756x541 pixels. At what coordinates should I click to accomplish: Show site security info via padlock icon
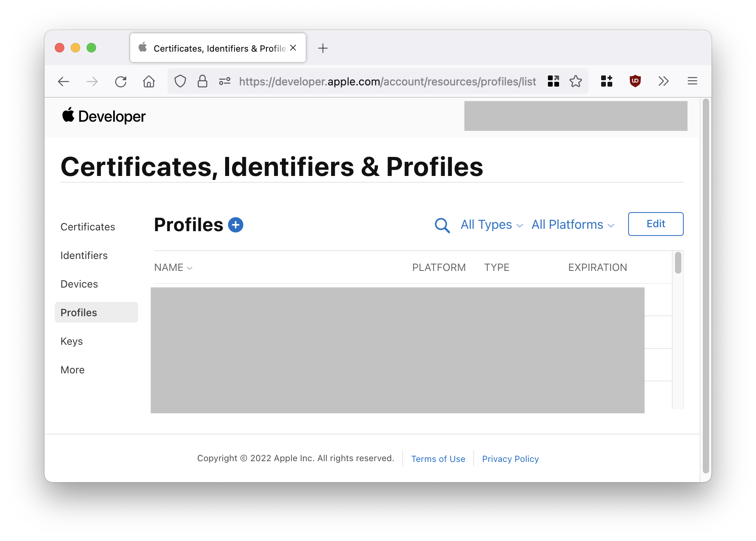click(x=202, y=81)
